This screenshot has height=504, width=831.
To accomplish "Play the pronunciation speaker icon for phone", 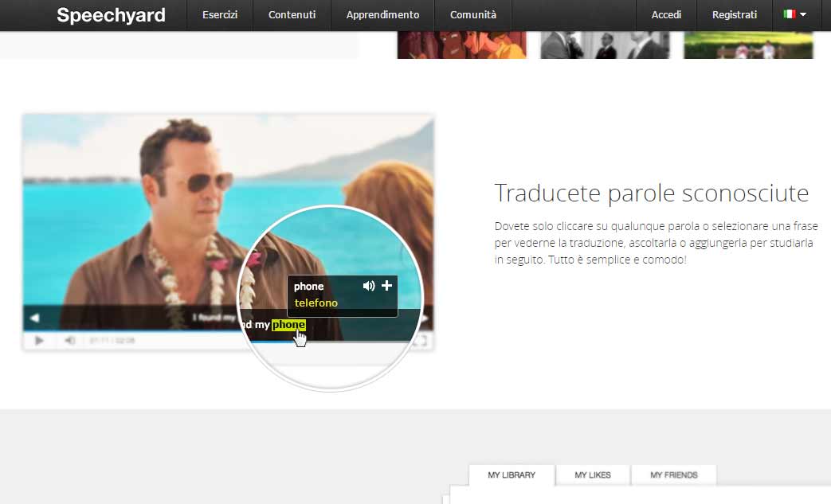I will pyautogui.click(x=369, y=286).
